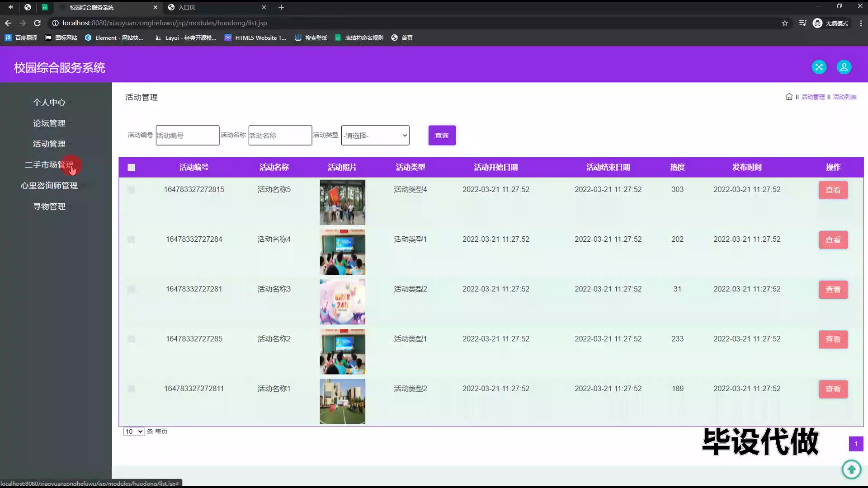
Task: Toggle the select-all checkbox in table header
Action: coord(132,168)
